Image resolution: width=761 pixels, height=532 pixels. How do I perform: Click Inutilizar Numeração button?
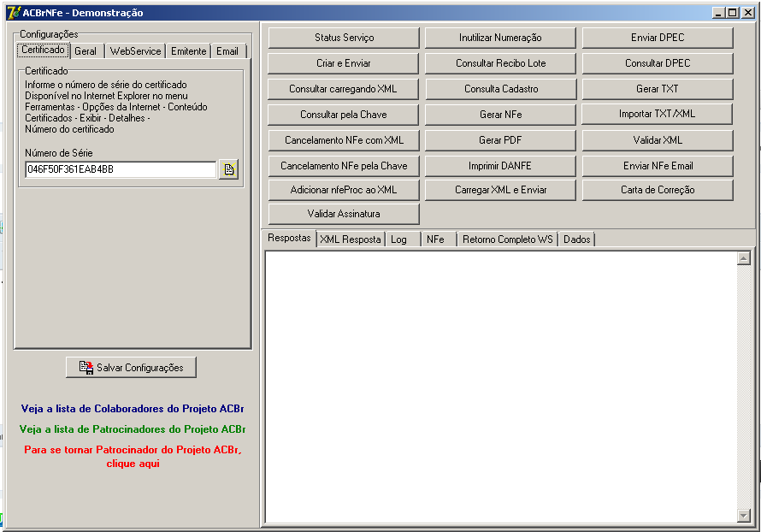[x=500, y=38]
